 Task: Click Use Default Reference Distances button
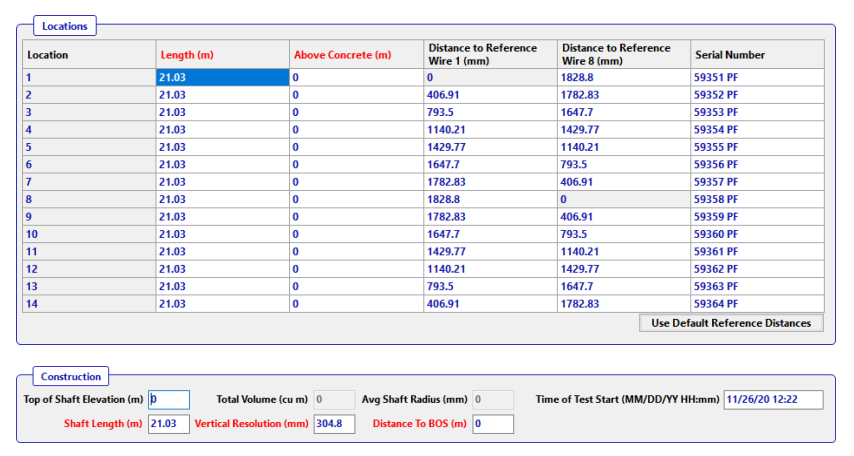tap(731, 323)
